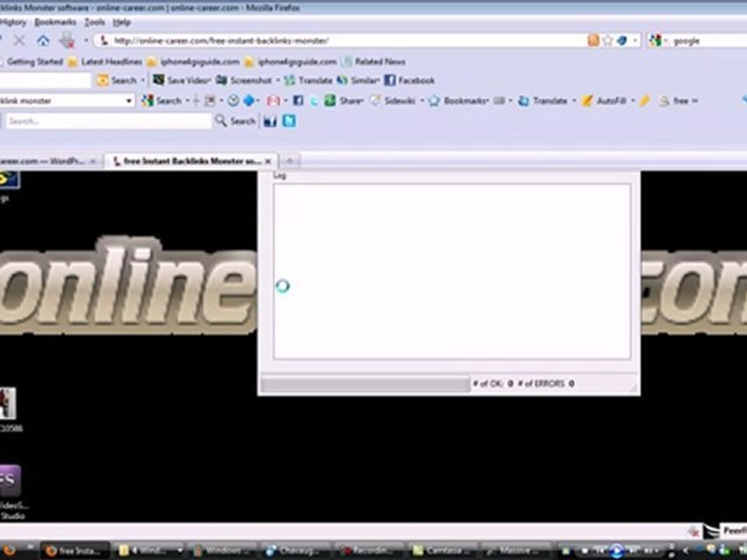Viewport: 747px width, 560px height.
Task: Click the Search... input field
Action: [109, 121]
